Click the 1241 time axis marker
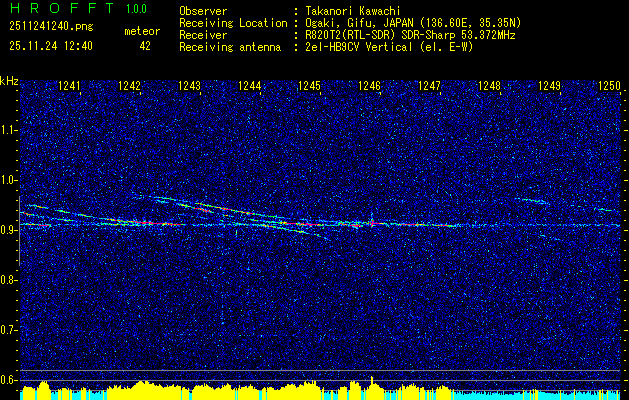The height and width of the screenshot is (400, 629). tap(69, 85)
